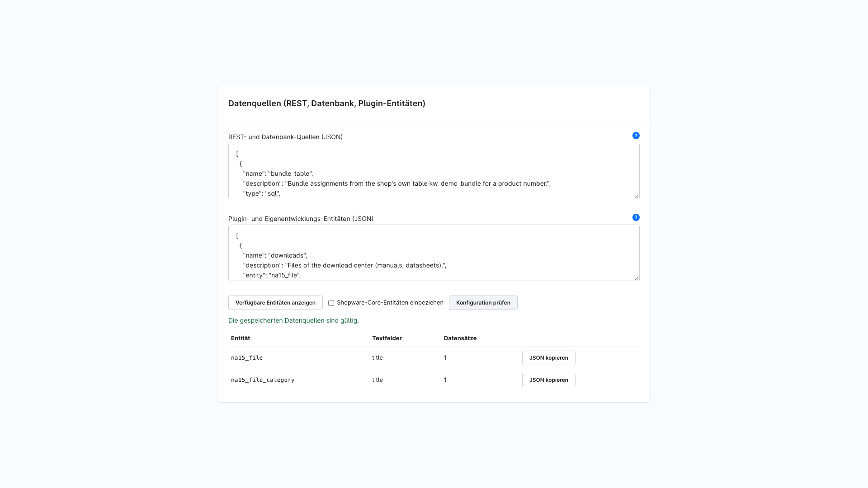This screenshot has width=868, height=488.
Task: Grab resize handle of REST JSON textarea
Action: click(x=637, y=196)
